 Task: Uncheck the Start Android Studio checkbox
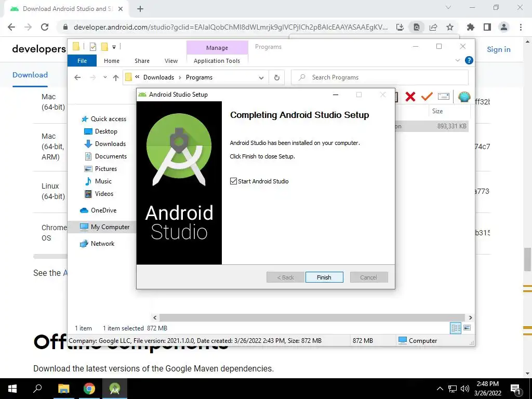(x=233, y=181)
